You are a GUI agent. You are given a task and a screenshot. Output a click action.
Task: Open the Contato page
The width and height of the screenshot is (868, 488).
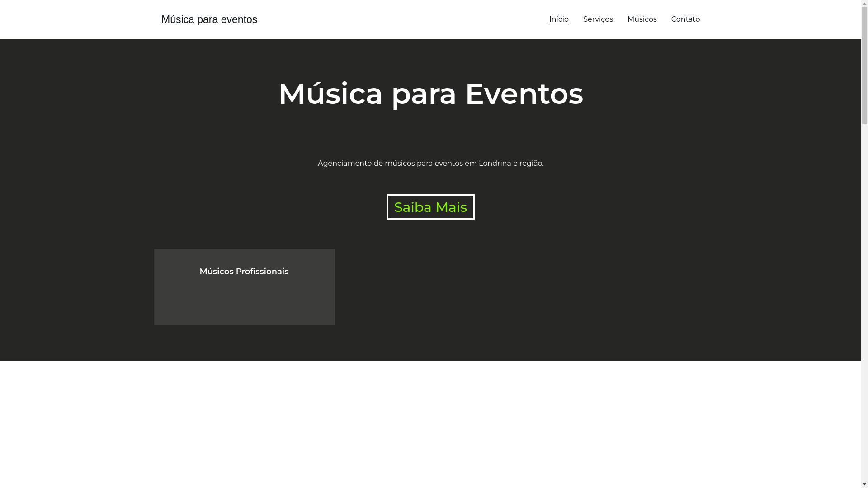click(x=685, y=19)
